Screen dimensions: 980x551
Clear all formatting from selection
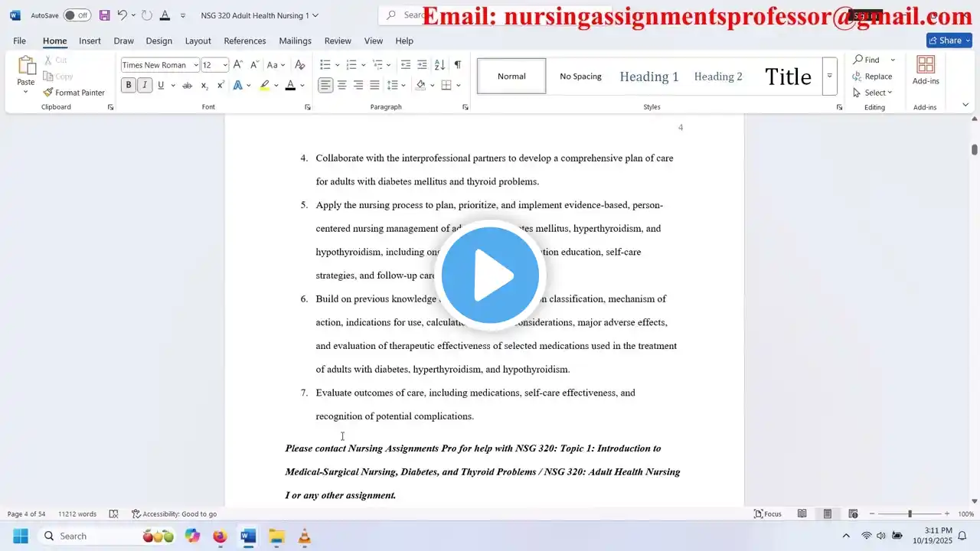tap(300, 65)
